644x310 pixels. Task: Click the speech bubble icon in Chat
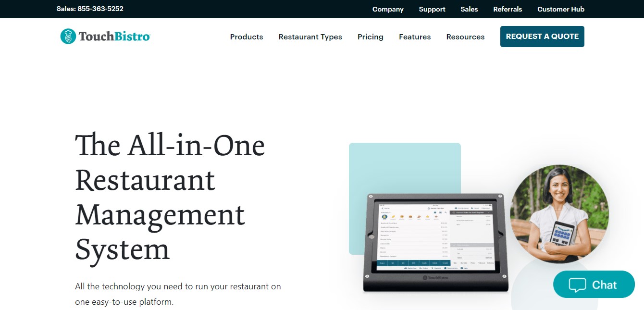[577, 285]
